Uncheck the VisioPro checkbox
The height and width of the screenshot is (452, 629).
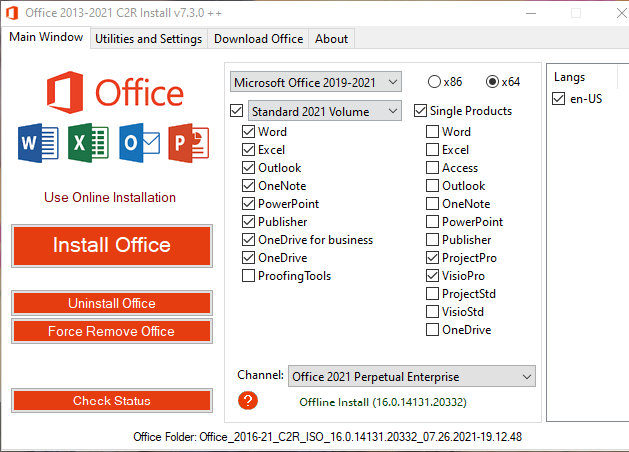[x=432, y=276]
